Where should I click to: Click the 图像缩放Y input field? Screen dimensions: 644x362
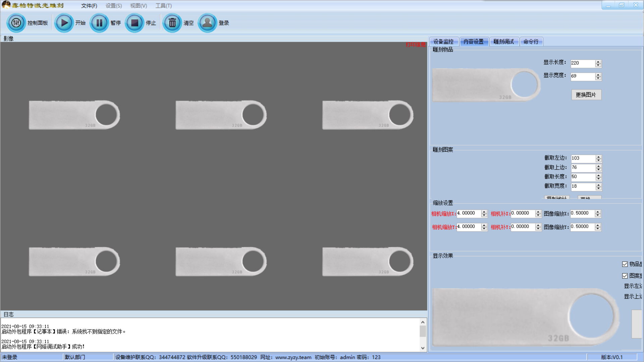582,227
